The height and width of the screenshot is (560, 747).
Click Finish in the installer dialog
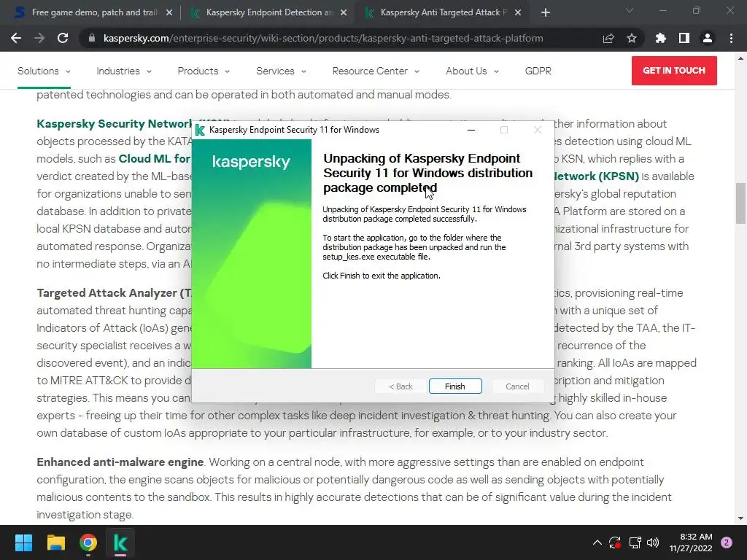[455, 386]
